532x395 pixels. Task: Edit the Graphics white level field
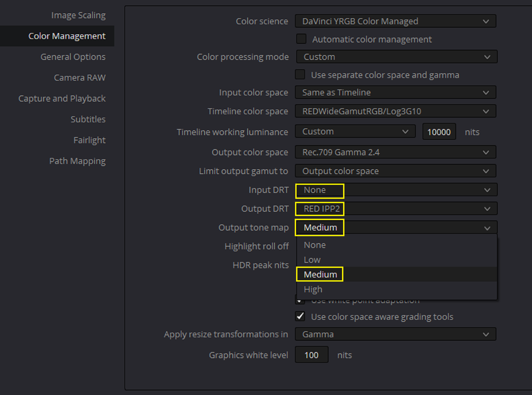312,355
